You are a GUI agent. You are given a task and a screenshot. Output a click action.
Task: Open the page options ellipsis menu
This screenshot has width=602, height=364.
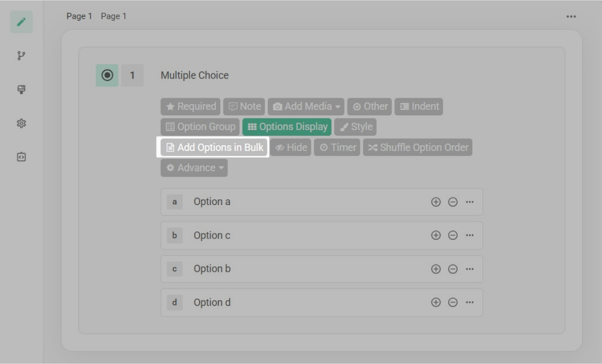(571, 16)
